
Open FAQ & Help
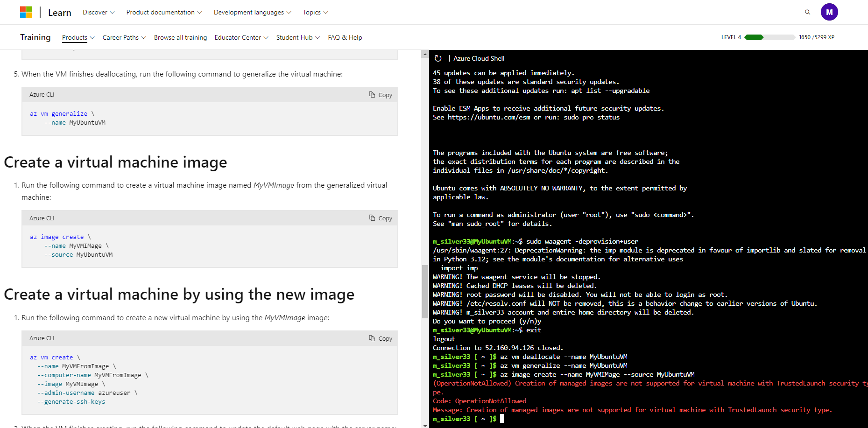tap(345, 37)
